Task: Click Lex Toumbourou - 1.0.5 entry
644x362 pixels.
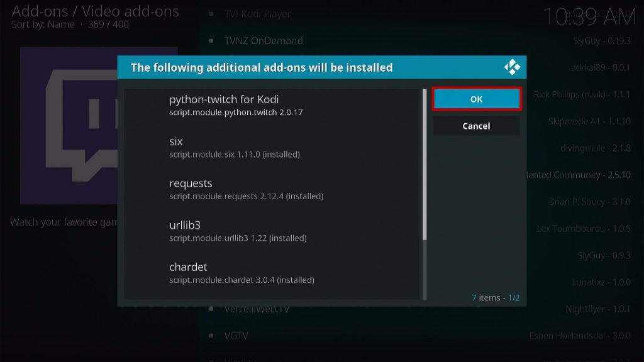Action: pos(584,228)
